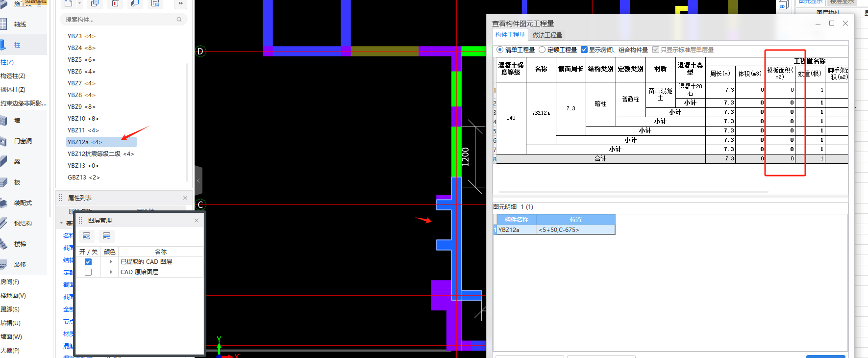Collapse the 基 property group triangle
This screenshot has height=358, width=868.
(61, 223)
